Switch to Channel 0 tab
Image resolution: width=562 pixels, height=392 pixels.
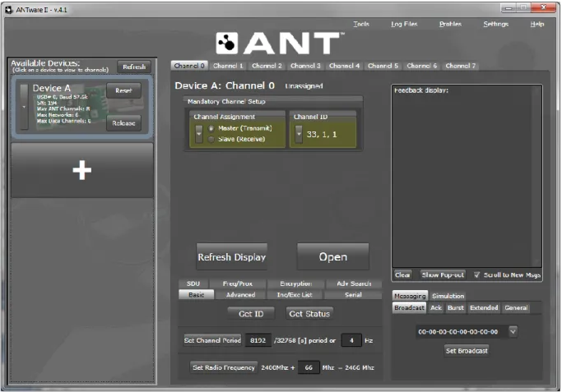point(189,66)
